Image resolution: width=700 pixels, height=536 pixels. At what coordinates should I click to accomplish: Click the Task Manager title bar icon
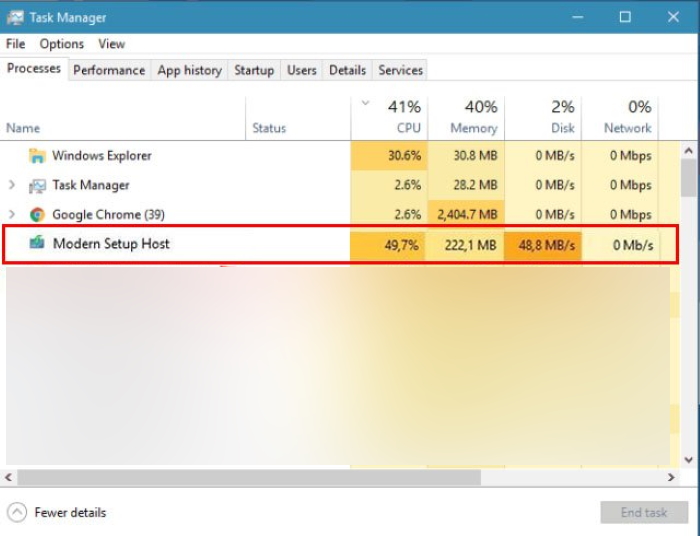[15, 17]
